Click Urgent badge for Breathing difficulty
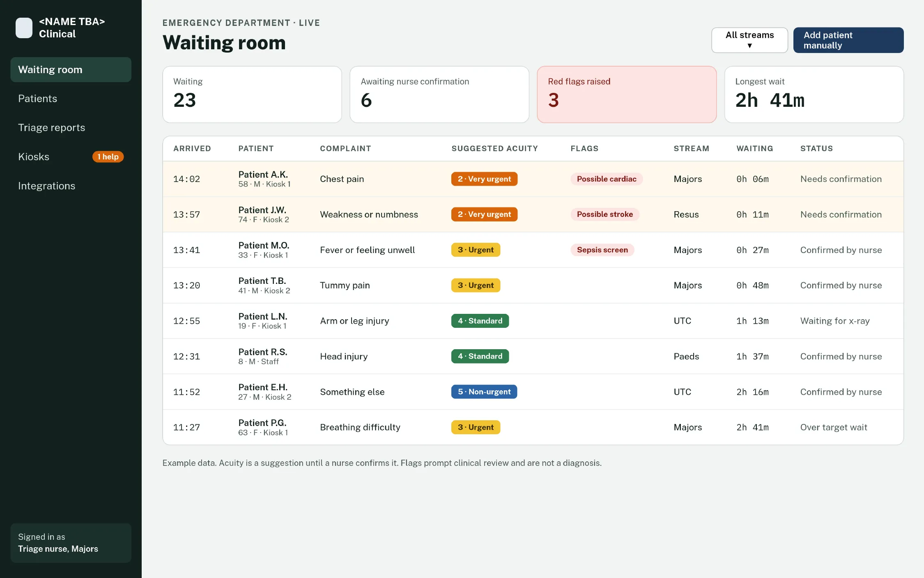The height and width of the screenshot is (578, 924). (x=476, y=427)
